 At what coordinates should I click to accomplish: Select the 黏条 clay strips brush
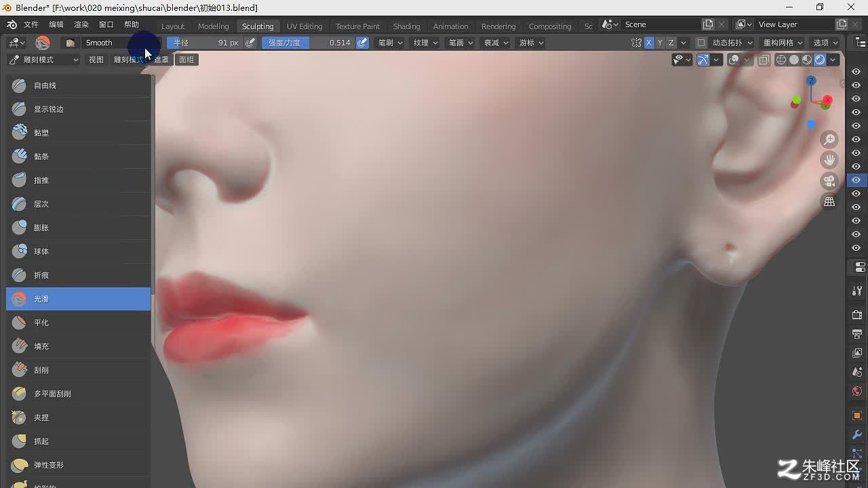(x=78, y=157)
